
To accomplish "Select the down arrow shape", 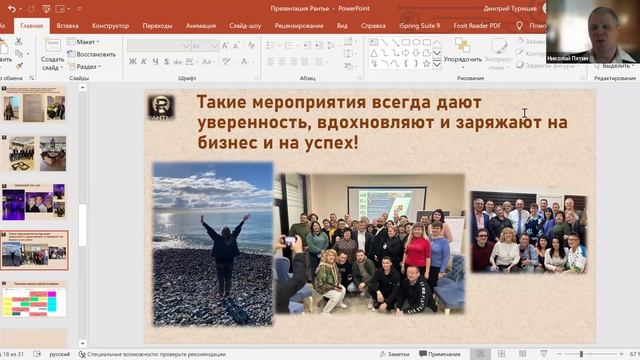I will (416, 53).
